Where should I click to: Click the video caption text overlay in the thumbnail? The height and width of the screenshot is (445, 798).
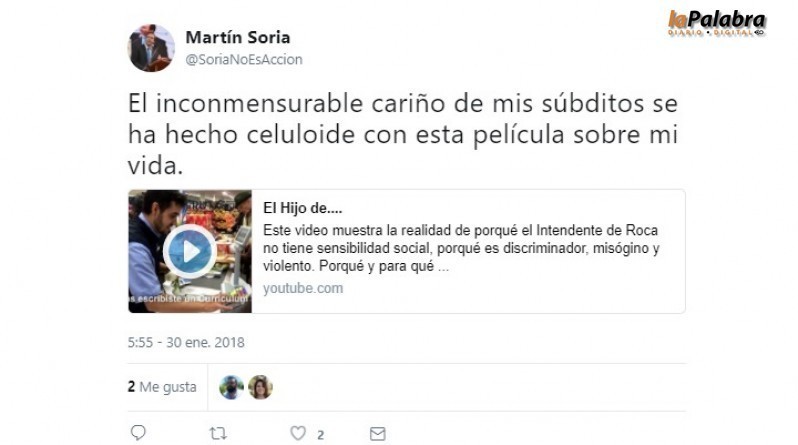coord(190,299)
